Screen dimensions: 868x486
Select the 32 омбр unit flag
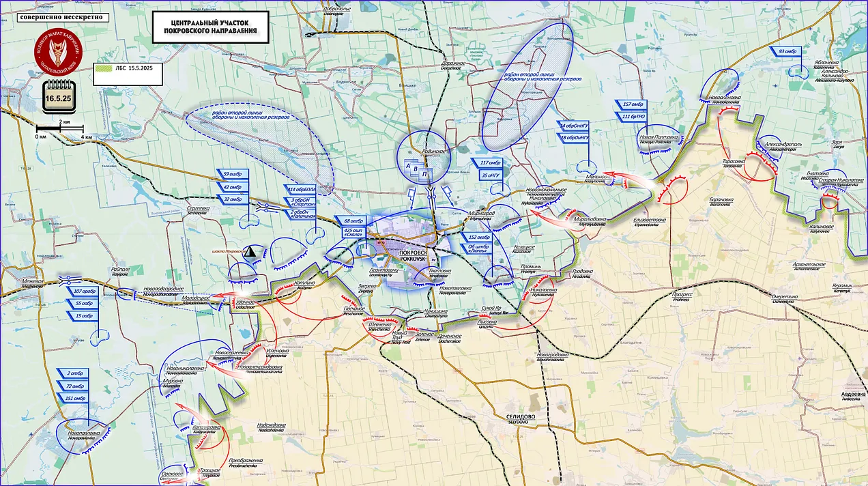233,199
